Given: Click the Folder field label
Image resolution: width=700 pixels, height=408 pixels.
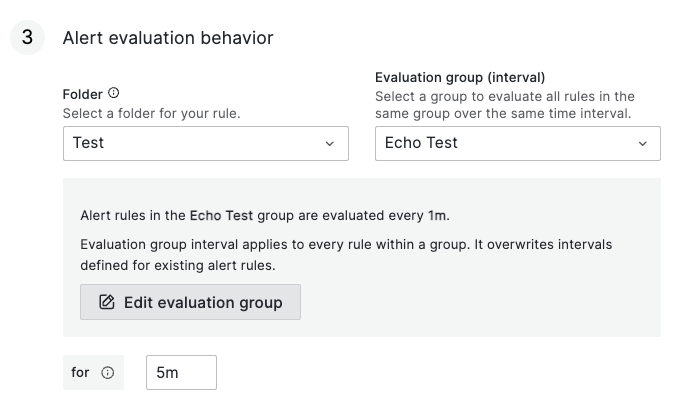Looking at the screenshot, I should pos(82,94).
